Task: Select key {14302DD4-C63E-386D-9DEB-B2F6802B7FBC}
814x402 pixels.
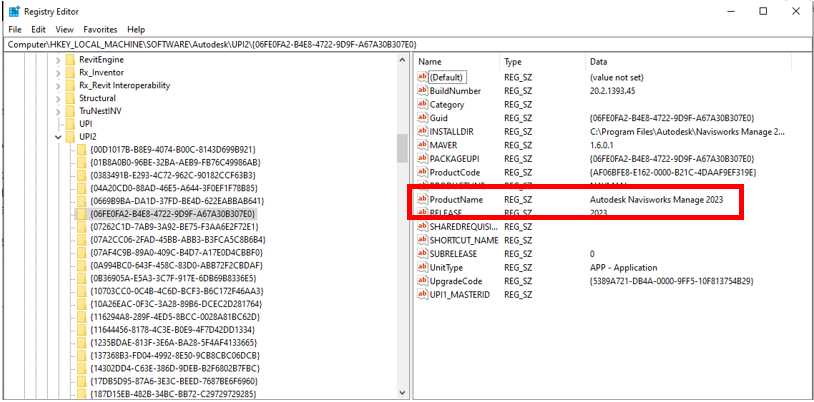Action: coord(174,369)
